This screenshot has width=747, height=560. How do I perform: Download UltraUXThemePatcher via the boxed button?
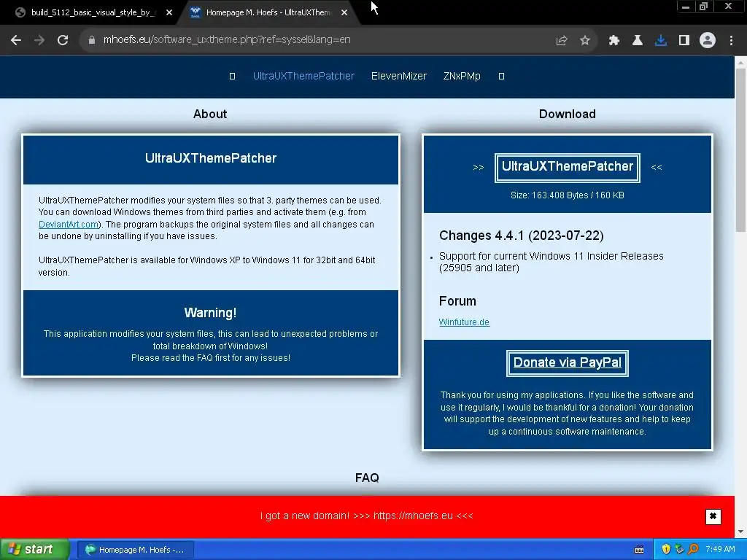567,167
